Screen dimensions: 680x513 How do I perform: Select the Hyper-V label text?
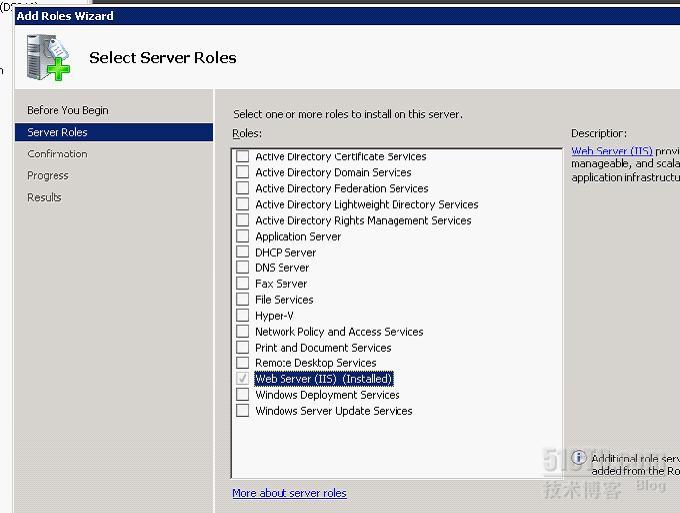[275, 315]
